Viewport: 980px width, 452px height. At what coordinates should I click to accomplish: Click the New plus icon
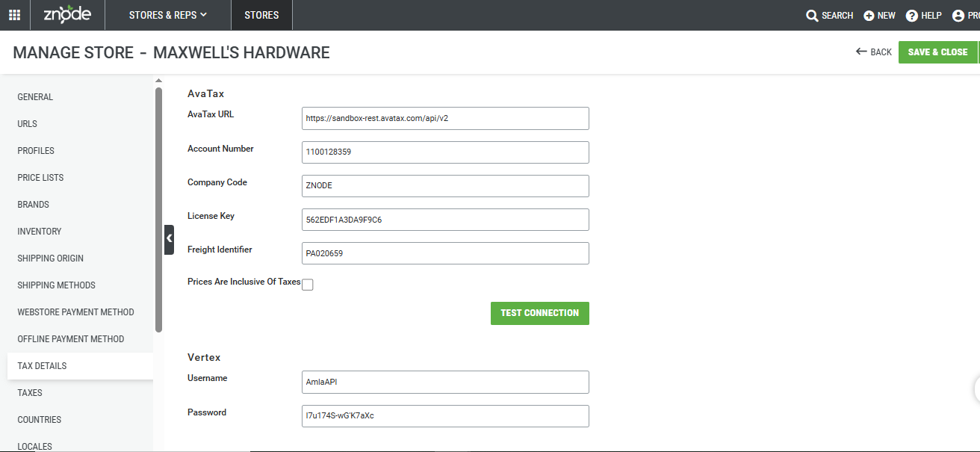pyautogui.click(x=869, y=16)
